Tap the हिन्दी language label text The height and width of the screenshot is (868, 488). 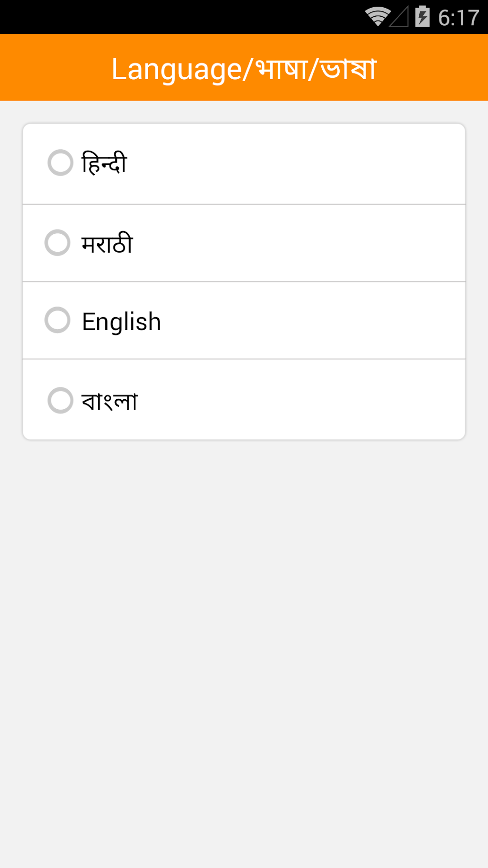coord(104,163)
